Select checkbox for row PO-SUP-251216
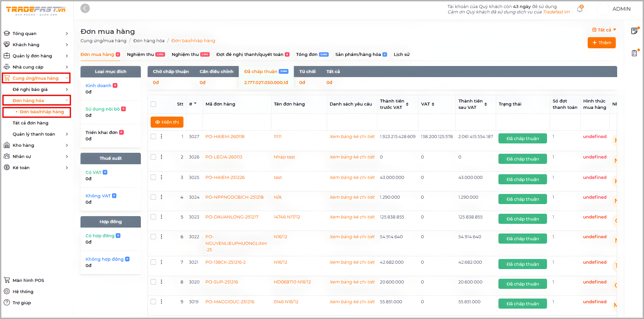Viewport: 644px width, 319px height. (x=153, y=282)
